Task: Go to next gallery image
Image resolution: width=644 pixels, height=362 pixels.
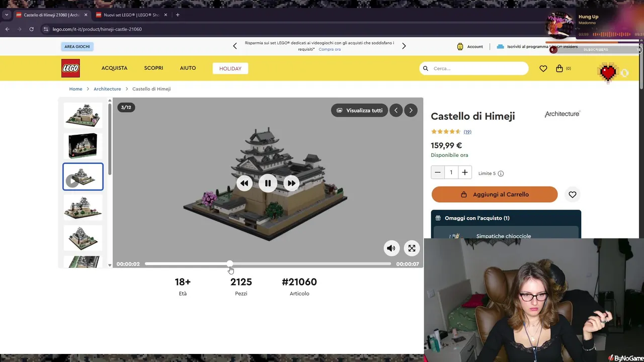Action: [411, 110]
